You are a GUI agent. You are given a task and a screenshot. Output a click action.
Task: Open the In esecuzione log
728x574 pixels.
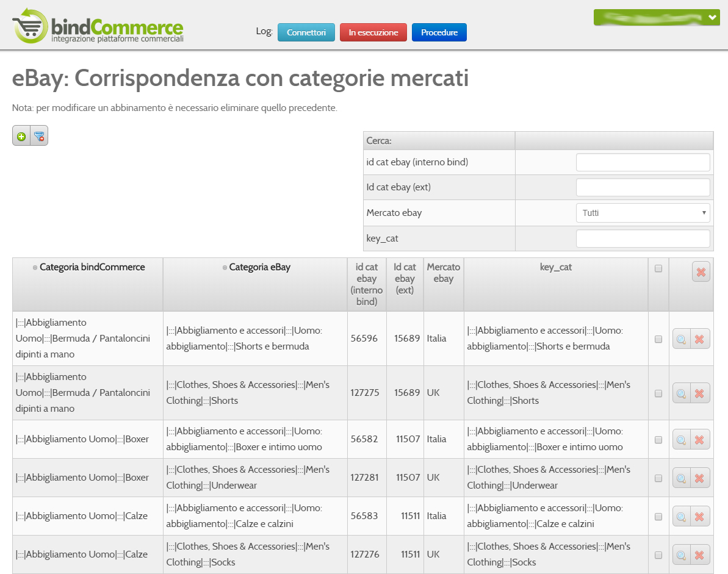(373, 32)
